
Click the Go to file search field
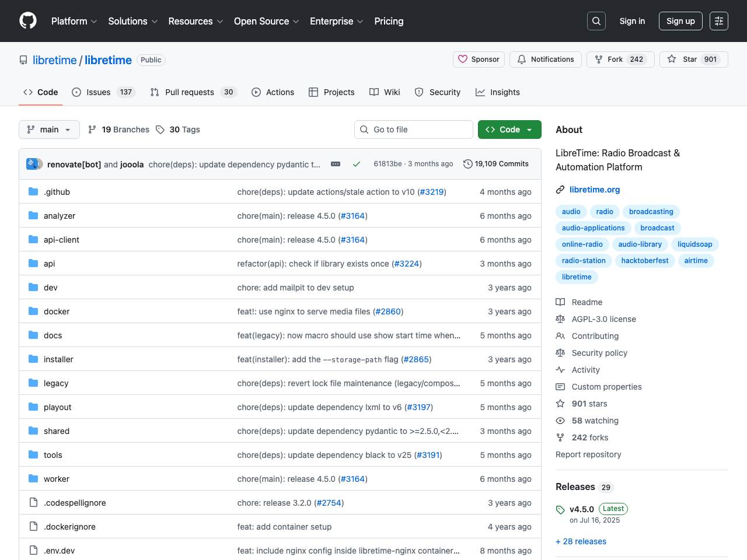point(414,129)
